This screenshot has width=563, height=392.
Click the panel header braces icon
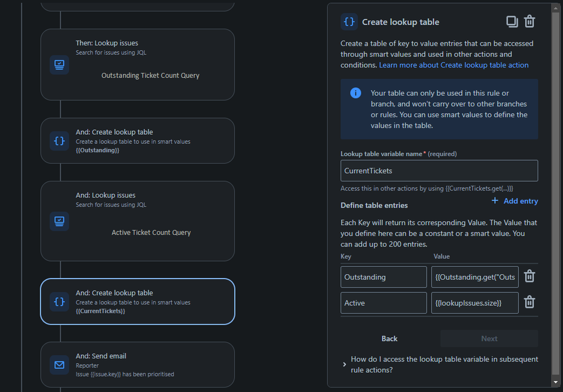pyautogui.click(x=349, y=22)
